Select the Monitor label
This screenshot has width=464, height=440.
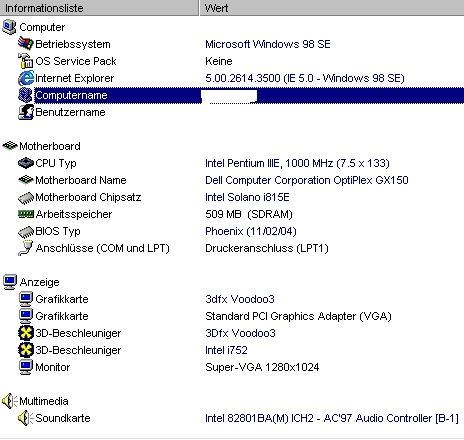[53, 367]
